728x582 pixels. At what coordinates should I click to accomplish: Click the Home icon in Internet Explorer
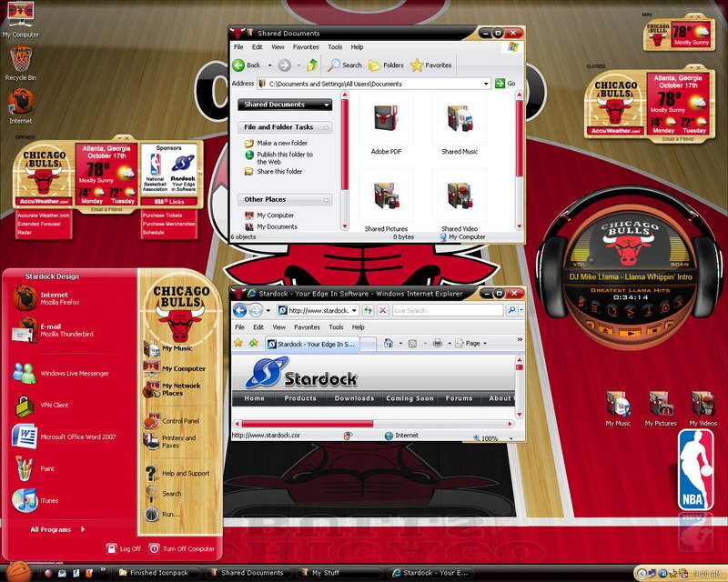tap(389, 343)
